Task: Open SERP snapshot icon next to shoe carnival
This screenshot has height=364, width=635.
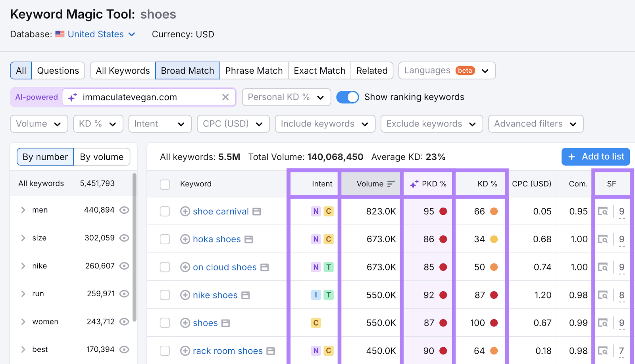Action: (257, 212)
